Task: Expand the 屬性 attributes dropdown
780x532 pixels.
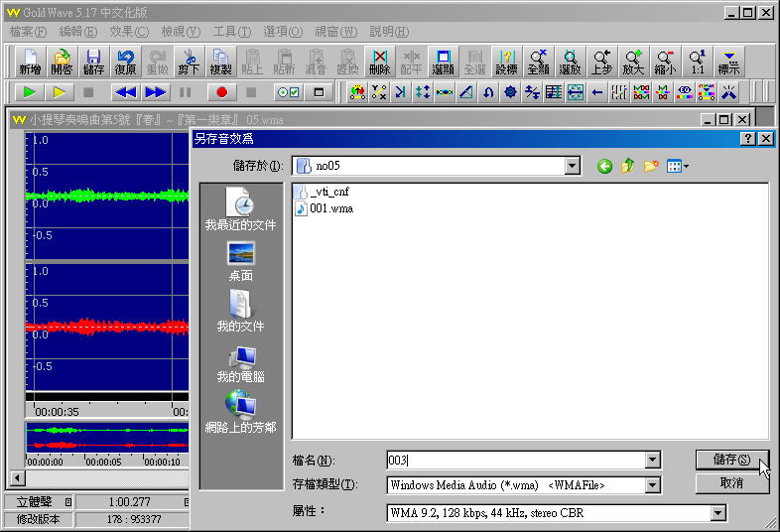Action: [x=718, y=513]
